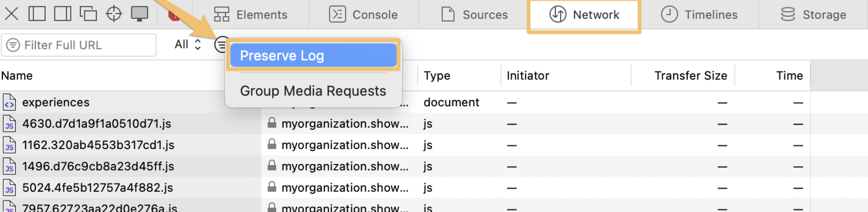The height and width of the screenshot is (212, 868).
Task: Close the Web Inspector with the X icon
Action: click(12, 14)
